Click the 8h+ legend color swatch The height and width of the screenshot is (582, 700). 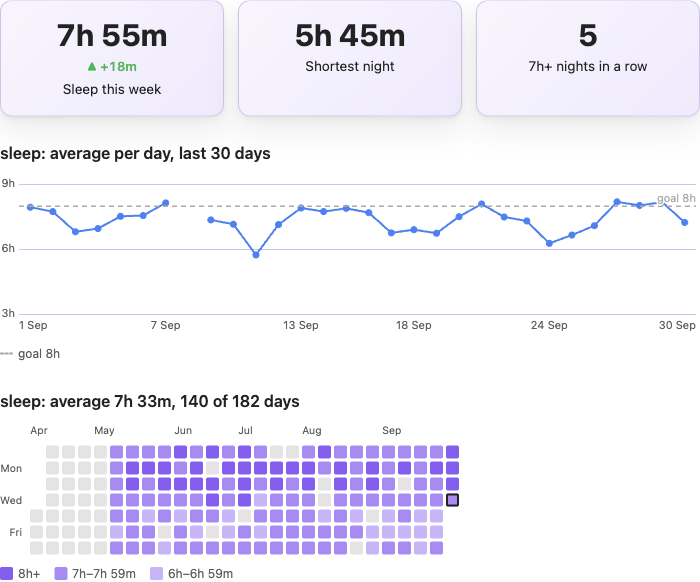pos(7,574)
